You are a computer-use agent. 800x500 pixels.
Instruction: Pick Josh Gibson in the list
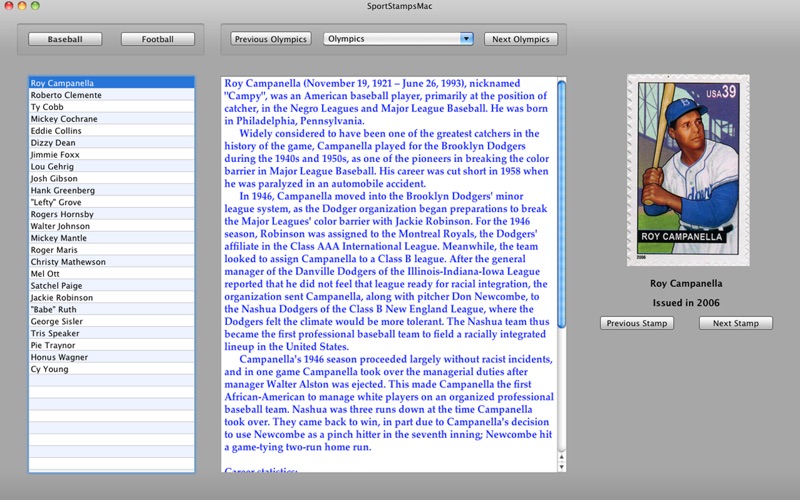[112, 178]
